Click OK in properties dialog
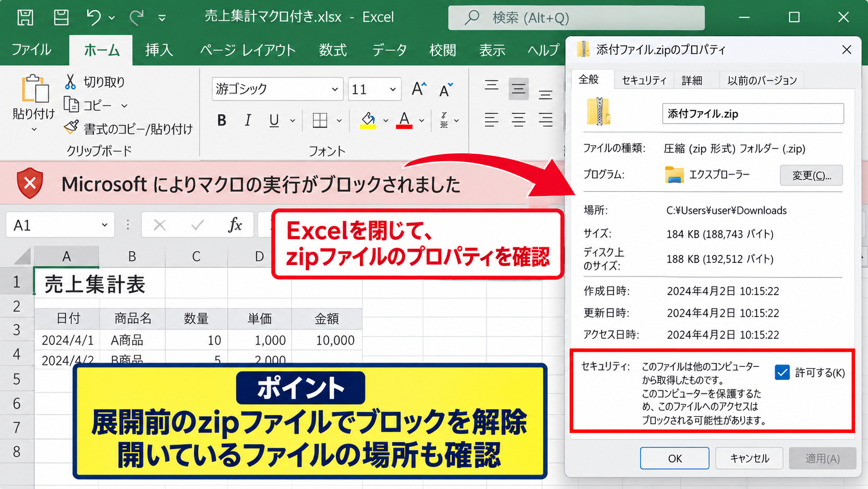Viewport: 868px width, 489px height. coord(674,458)
